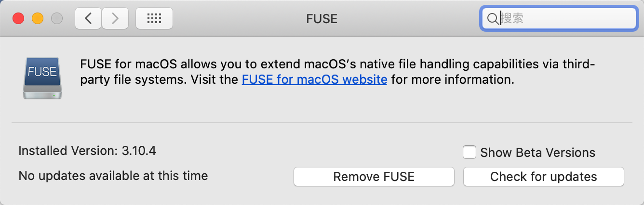644x205 pixels.
Task: Show all preferences via the grid icon
Action: [x=154, y=19]
